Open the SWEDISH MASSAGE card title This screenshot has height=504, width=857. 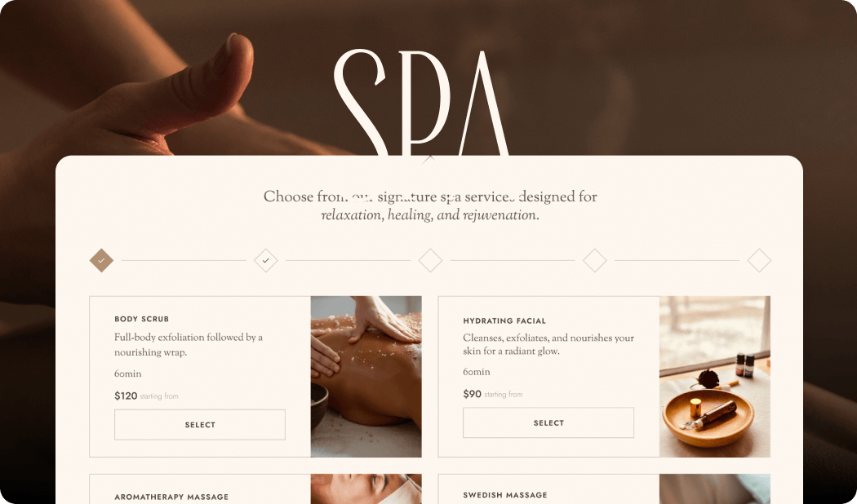pyautogui.click(x=505, y=495)
